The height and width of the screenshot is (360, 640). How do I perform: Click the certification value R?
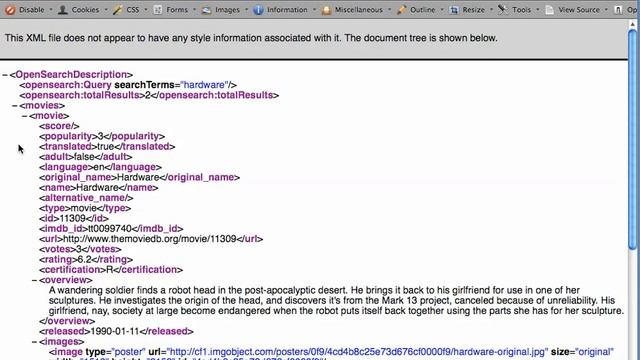[109, 270]
